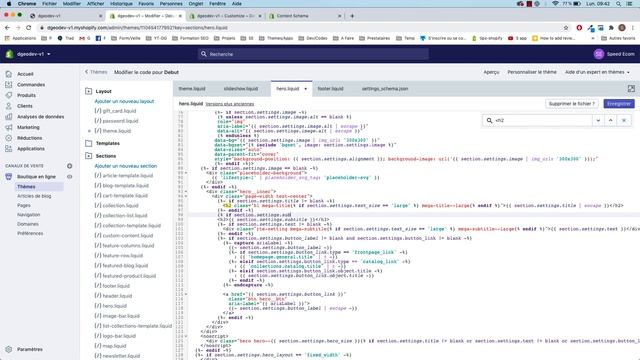Open Clients in the sidebar

click(24, 106)
